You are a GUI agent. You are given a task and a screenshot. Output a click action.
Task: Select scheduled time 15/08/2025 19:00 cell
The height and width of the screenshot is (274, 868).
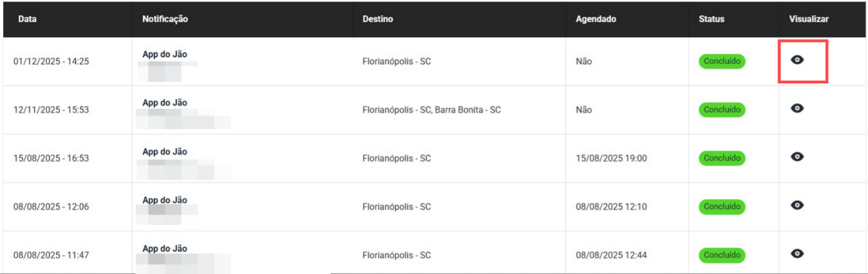[611, 158]
